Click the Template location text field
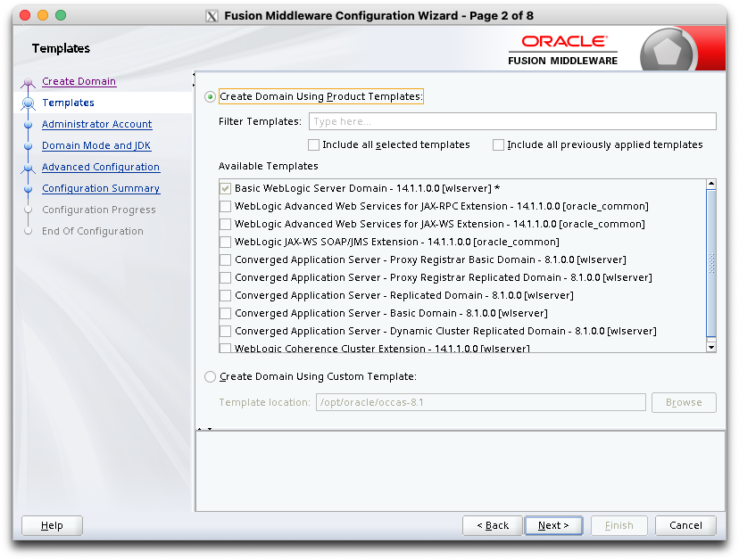The width and height of the screenshot is (739, 560). [481, 403]
